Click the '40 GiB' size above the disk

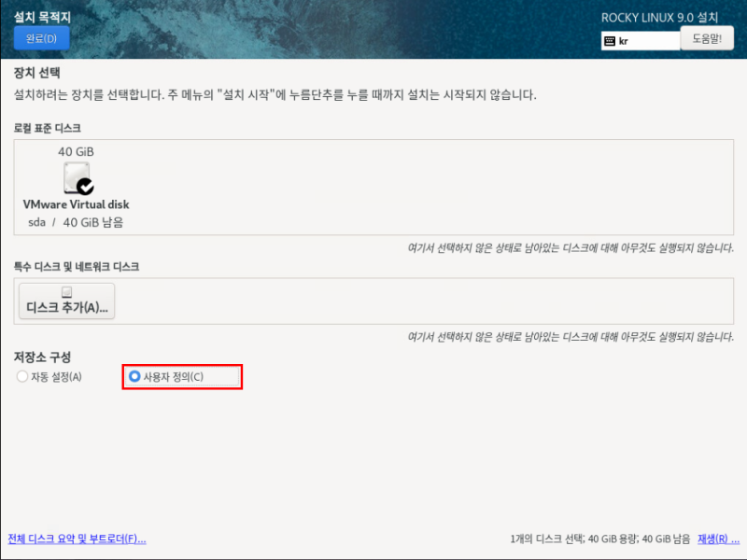(x=77, y=152)
